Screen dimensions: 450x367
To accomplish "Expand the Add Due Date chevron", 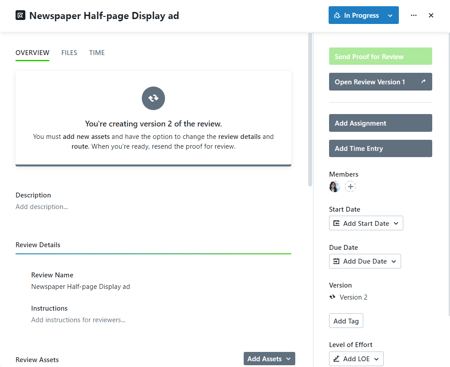I will [x=393, y=261].
